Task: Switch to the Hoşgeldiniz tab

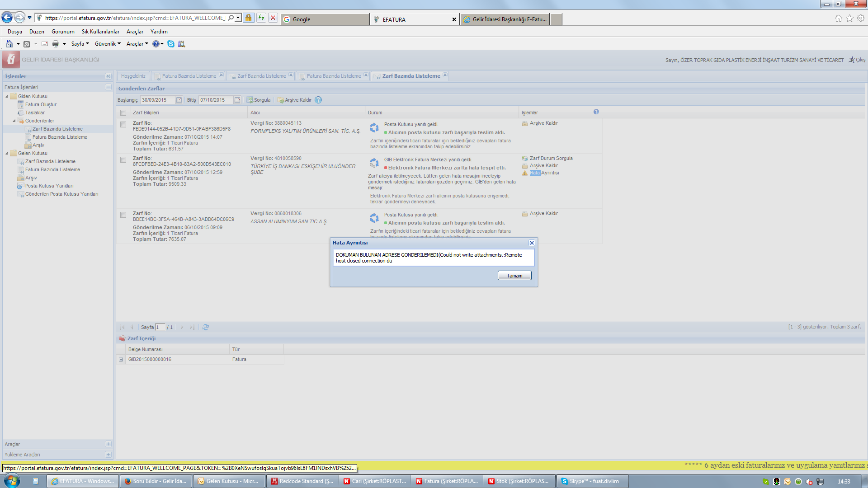Action: point(133,76)
